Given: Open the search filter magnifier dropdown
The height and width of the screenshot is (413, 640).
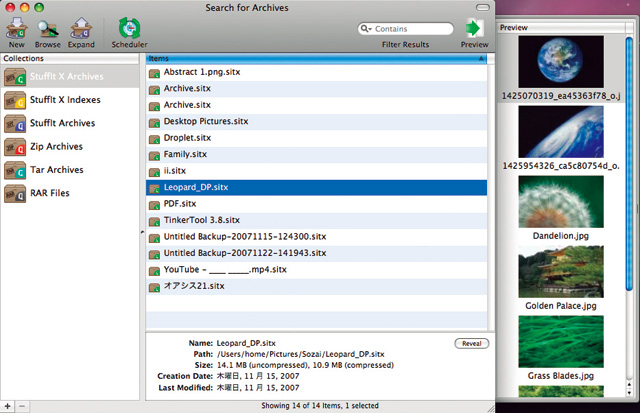Looking at the screenshot, I should pyautogui.click(x=366, y=29).
